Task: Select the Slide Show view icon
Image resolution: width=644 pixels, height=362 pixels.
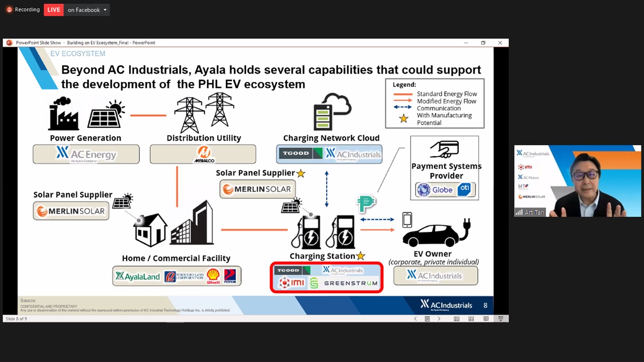Action: [x=501, y=319]
